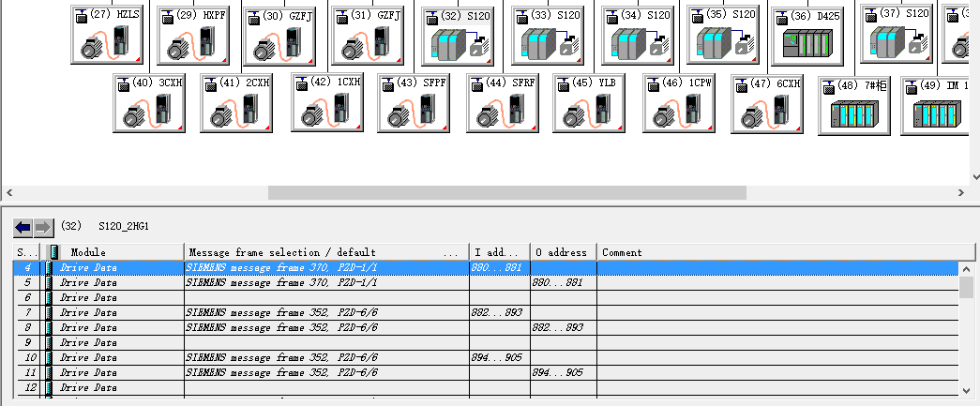The height and width of the screenshot is (406, 980).
Task: Go forward with the right arrow button
Action: [x=43, y=227]
